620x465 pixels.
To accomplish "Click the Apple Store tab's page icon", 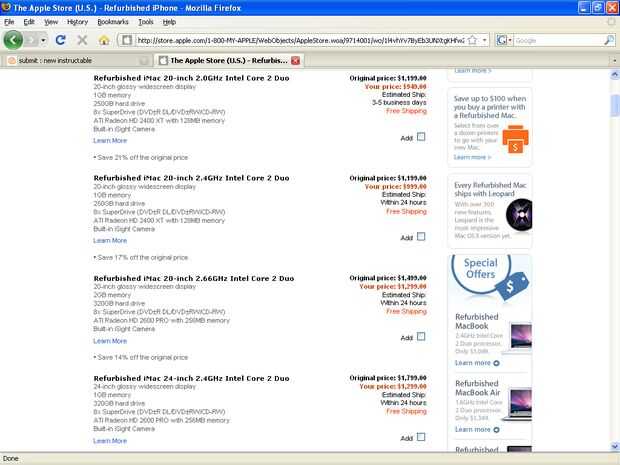I will tap(163, 60).
